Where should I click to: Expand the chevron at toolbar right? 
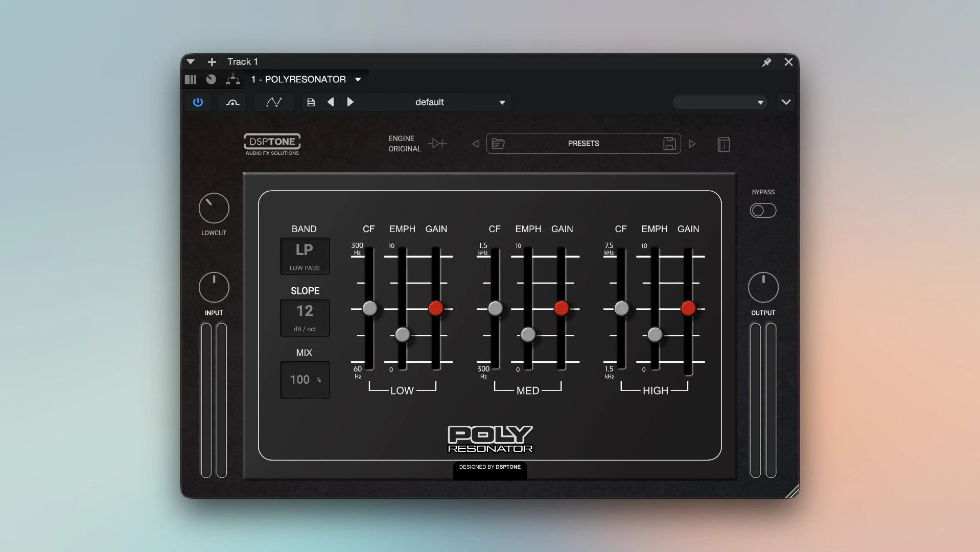tap(786, 102)
